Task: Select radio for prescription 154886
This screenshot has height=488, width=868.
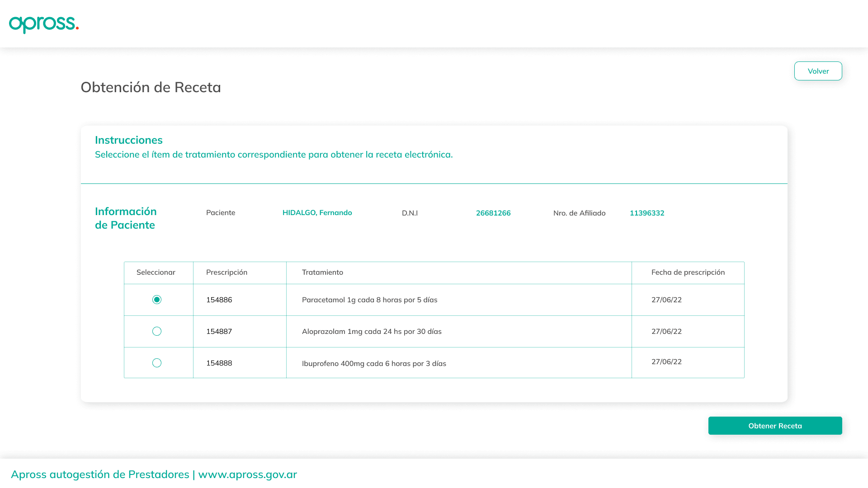Action: coord(157,300)
